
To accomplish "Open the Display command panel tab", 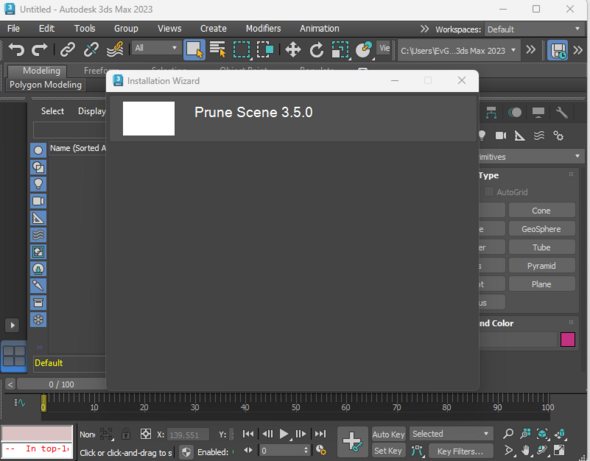I will pyautogui.click(x=538, y=112).
